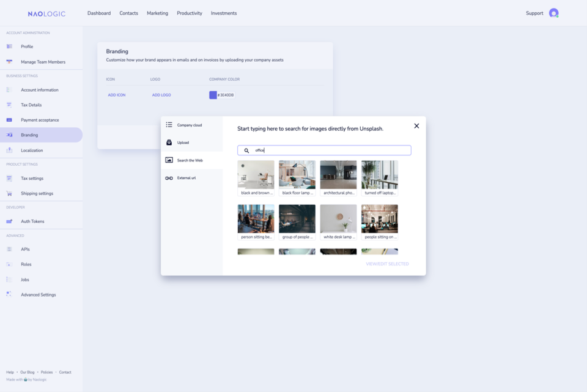
Task: Click the Company cloud list icon
Action: click(x=169, y=125)
